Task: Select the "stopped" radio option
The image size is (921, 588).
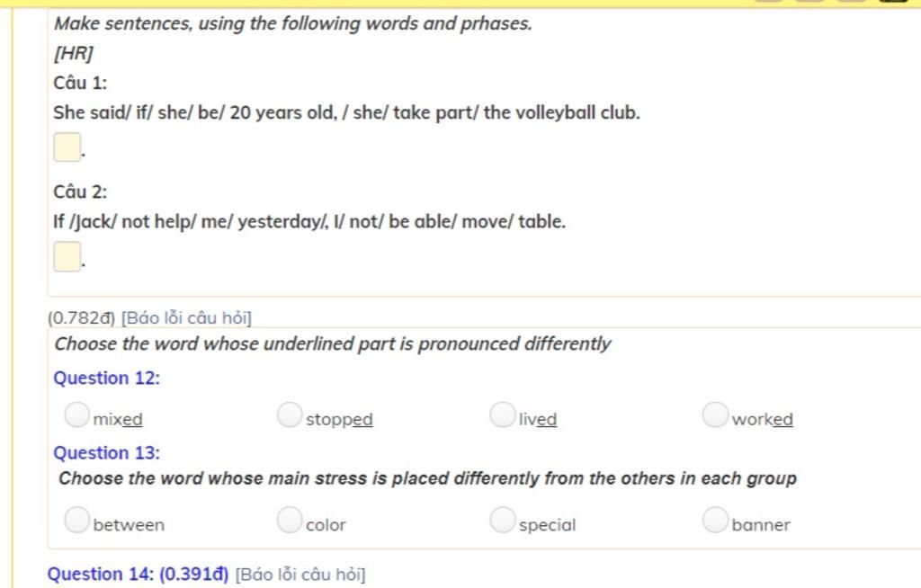Action: coord(290,414)
